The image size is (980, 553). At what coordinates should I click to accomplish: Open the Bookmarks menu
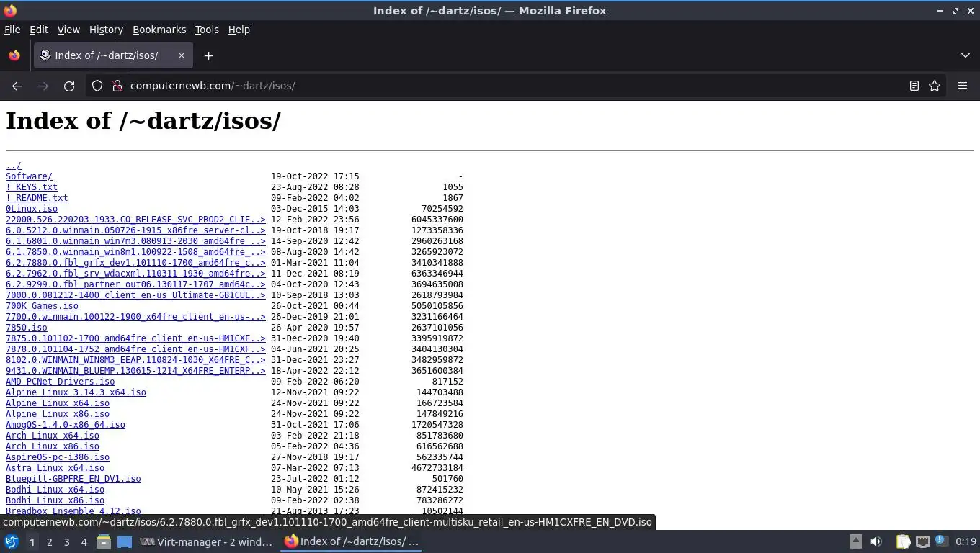click(159, 30)
